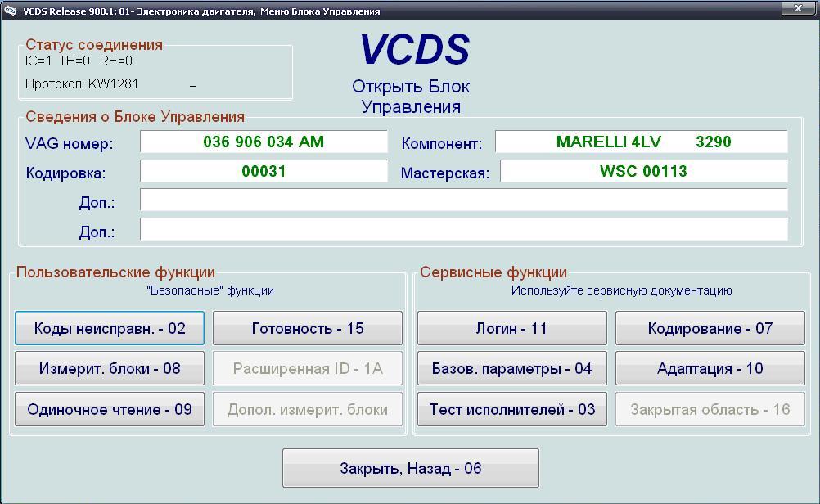This screenshot has width=820, height=504.
Task: Click the "Безопасные" функции caption
Action: [x=210, y=290]
